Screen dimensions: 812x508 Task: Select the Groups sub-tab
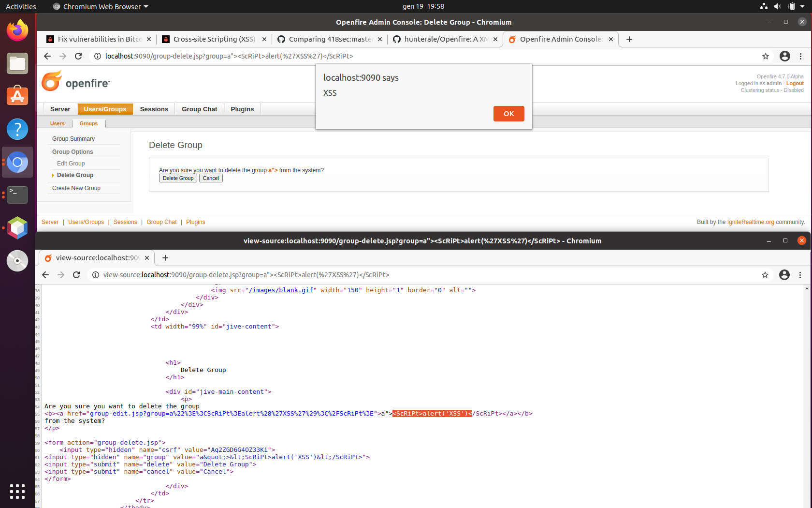click(89, 124)
